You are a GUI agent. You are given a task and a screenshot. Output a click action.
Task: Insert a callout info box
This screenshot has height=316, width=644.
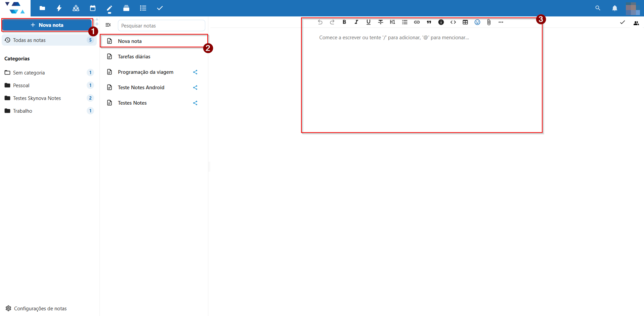441,22
